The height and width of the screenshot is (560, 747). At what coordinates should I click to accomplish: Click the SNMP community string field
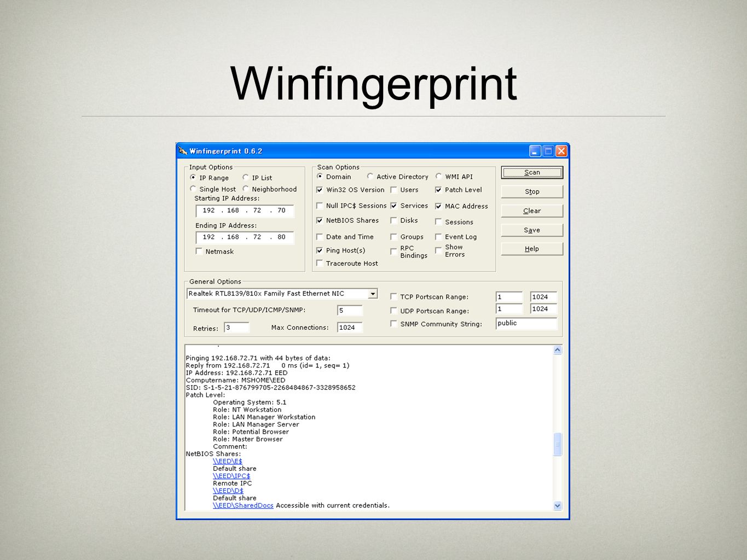point(526,323)
